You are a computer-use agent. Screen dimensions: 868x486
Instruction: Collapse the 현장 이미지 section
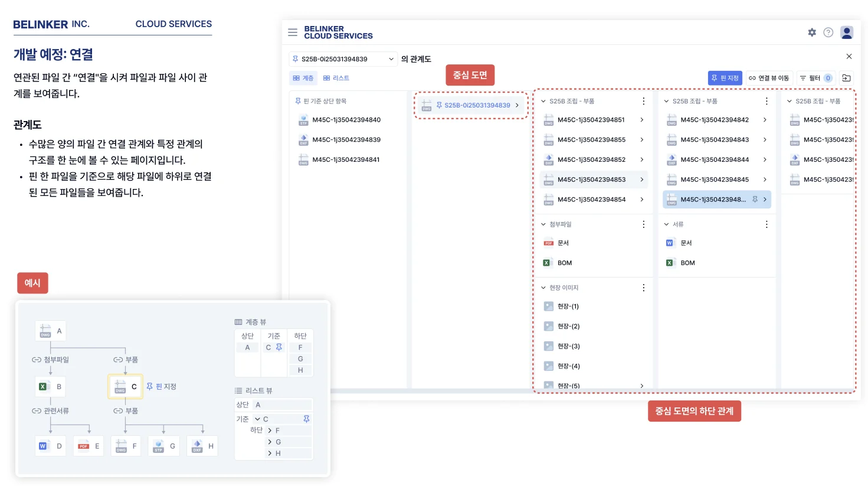pyautogui.click(x=543, y=288)
